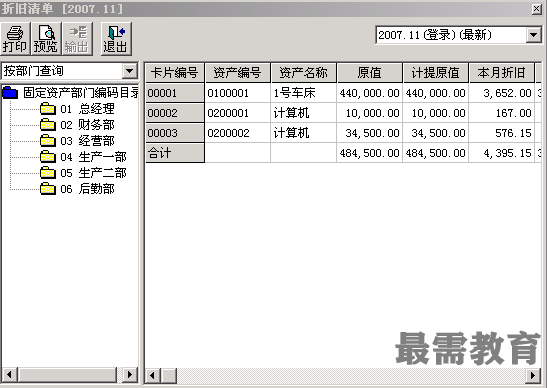Click the 01 总经理 folder icon
The image size is (547, 388).
point(48,109)
